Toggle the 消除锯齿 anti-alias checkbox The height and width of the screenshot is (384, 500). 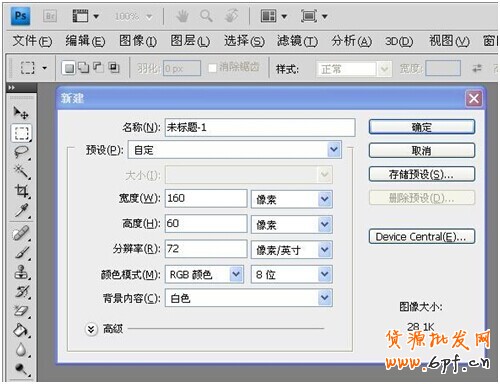coord(212,68)
